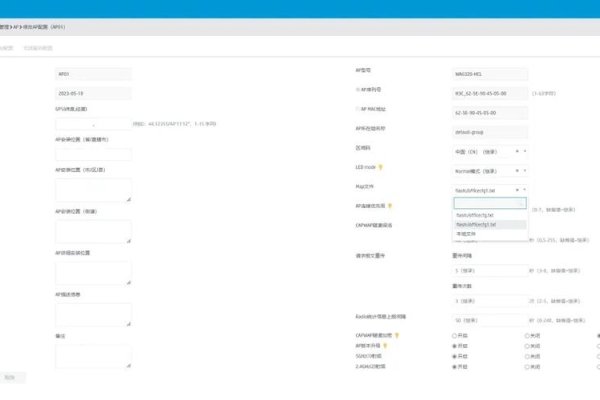Image resolution: width=600 pixels, height=400 pixels.
Task: Click the search box inside Map file dropdown
Action: point(490,203)
